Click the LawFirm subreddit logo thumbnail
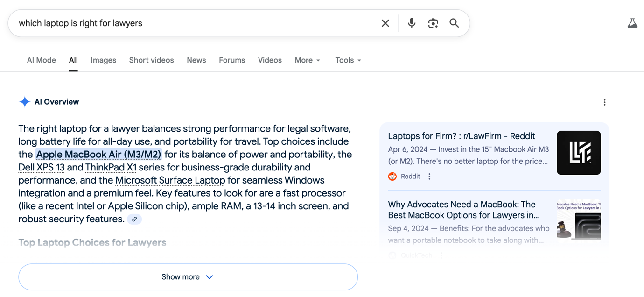Screen dimensions: 644x297 578,153
